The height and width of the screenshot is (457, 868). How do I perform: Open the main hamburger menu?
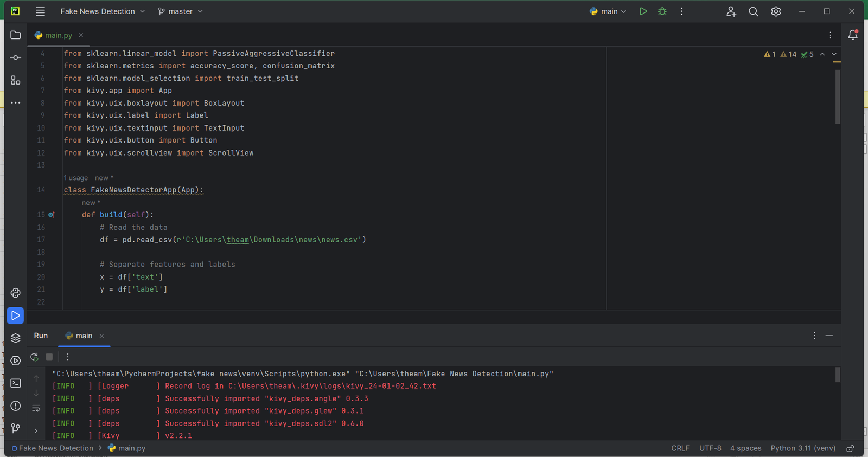click(x=40, y=11)
